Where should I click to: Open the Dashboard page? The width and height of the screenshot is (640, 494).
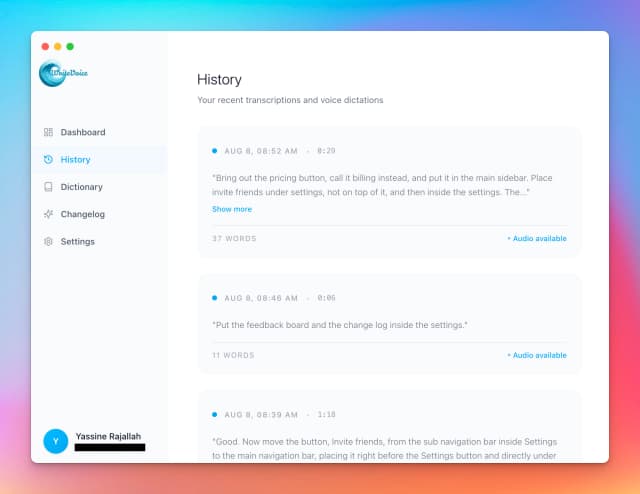[83, 132]
